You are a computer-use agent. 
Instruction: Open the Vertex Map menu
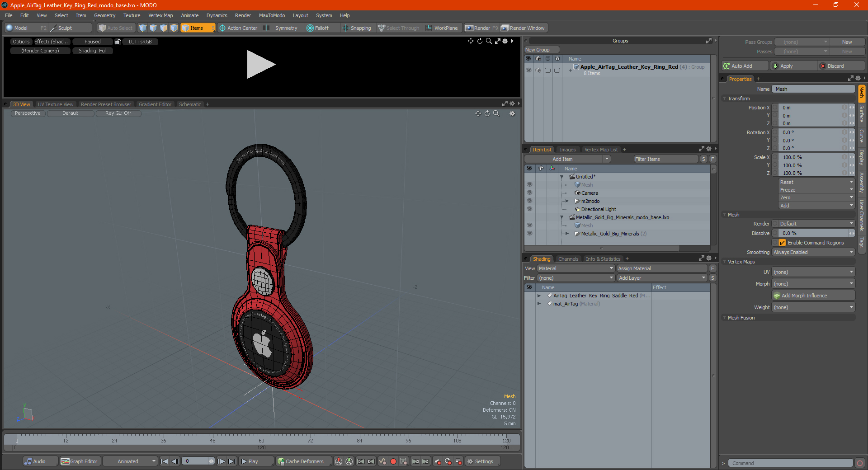(160, 15)
